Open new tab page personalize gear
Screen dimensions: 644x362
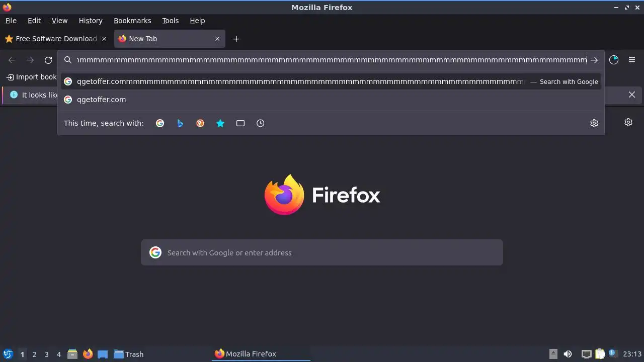(628, 122)
